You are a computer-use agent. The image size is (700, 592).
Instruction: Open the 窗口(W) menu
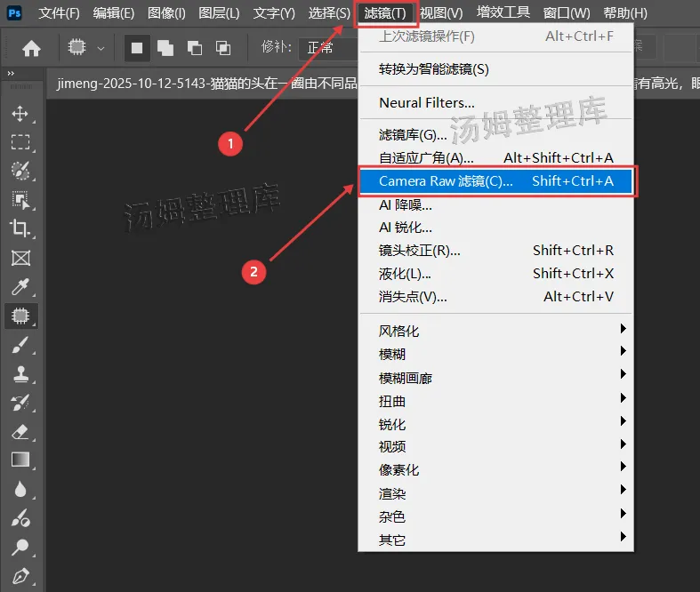(x=567, y=13)
